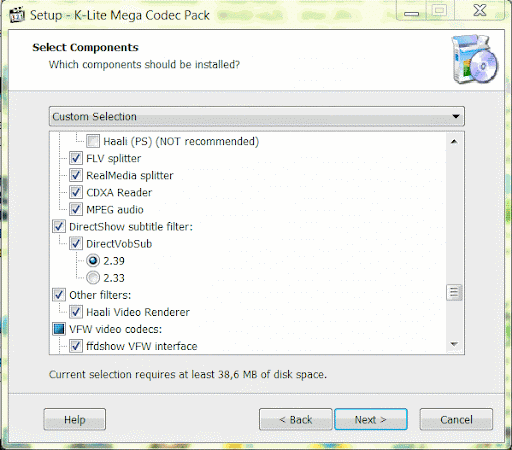Screen dimensions: 512x450
Task: Click the 'VFW video codecs:' label
Action: tap(116, 329)
